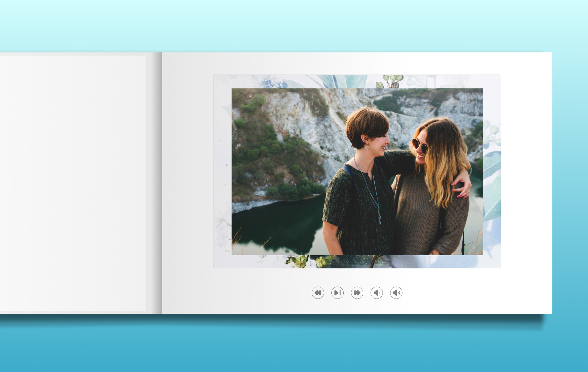Click the fast-forward button

[357, 293]
